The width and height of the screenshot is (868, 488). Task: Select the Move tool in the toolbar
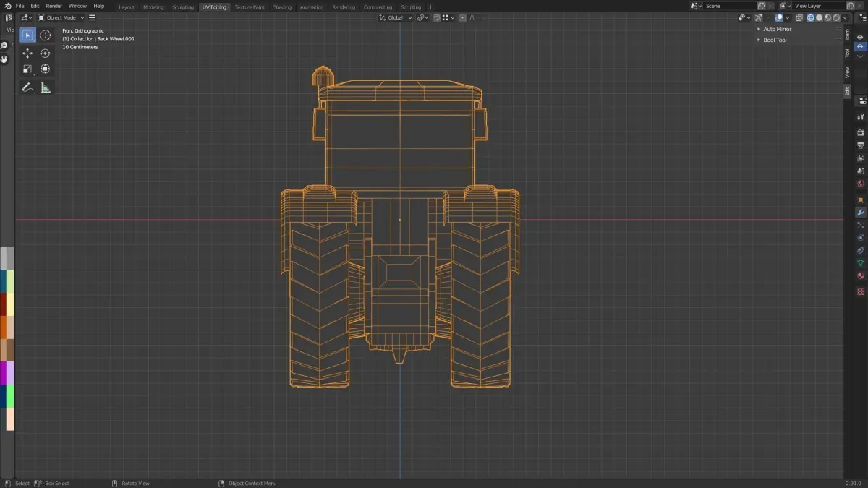27,53
